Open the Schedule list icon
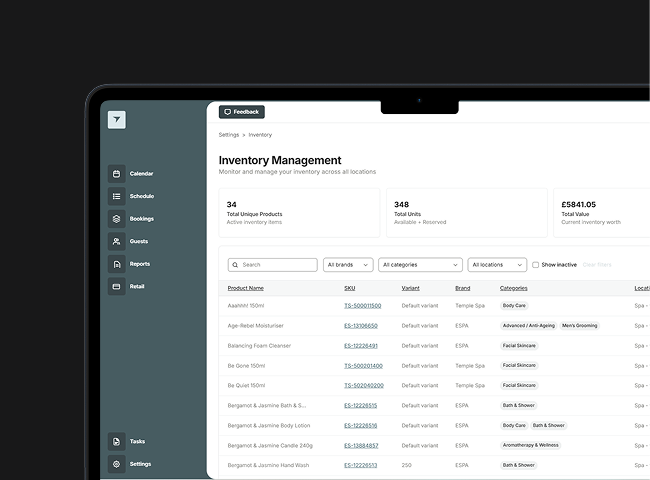Viewport: 650px width, 480px height. pyautogui.click(x=116, y=196)
